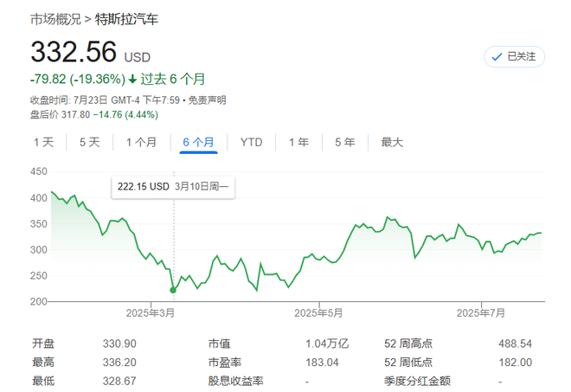The image size is (571, 392).
Task: Click the 2025年5月 axis label
Action: pos(319,312)
